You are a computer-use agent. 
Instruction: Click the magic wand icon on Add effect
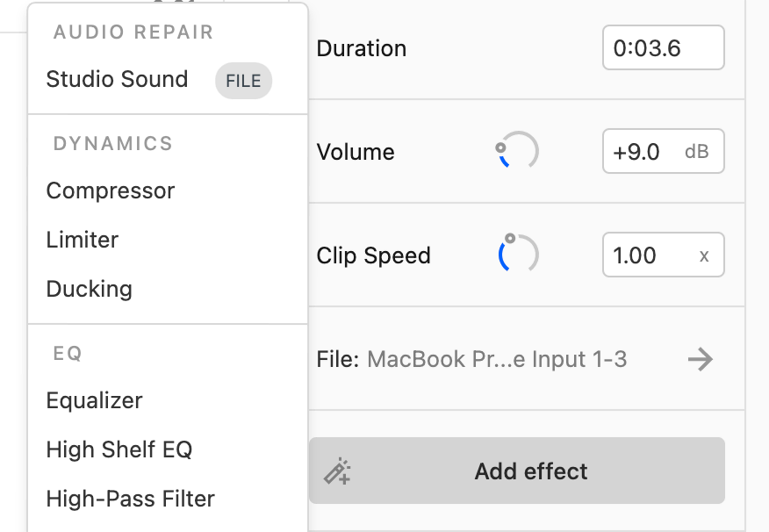point(339,471)
